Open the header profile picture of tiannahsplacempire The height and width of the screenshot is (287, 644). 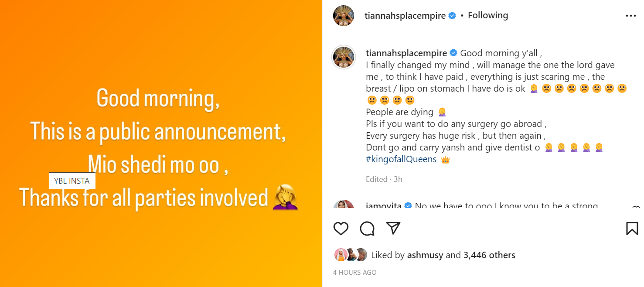pos(344,16)
